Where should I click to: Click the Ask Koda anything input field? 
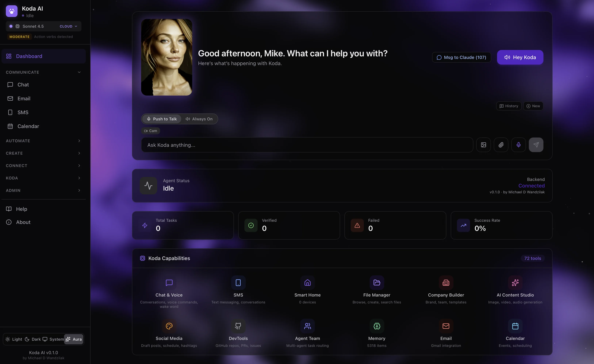pos(307,145)
